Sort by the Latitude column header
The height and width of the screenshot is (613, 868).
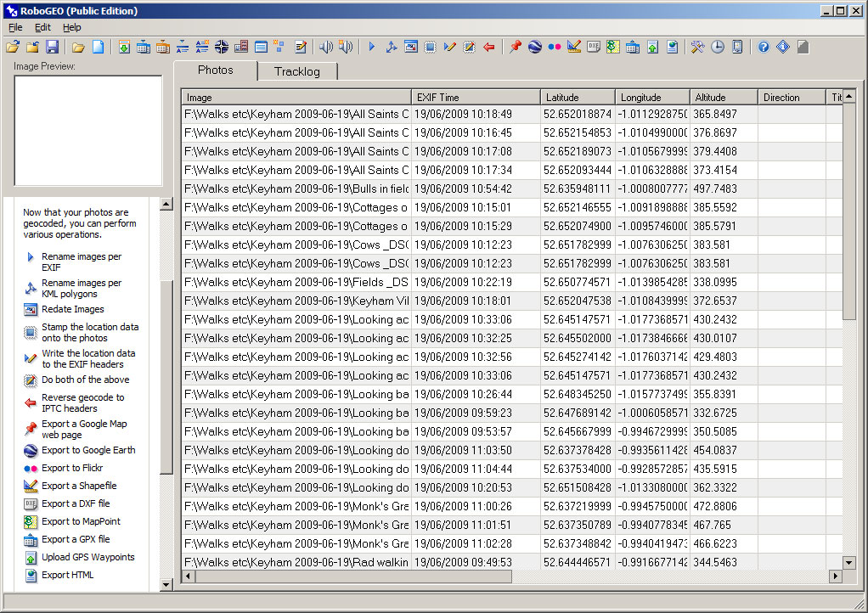point(578,98)
